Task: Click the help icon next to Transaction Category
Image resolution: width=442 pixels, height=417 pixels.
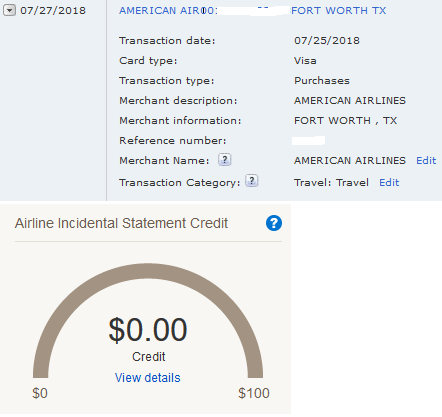Action: (252, 181)
